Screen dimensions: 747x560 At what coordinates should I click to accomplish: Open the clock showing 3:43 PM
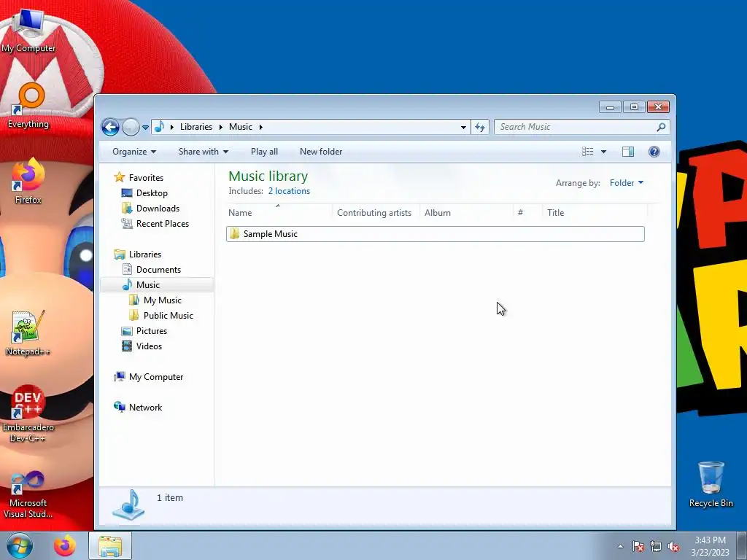(710, 546)
